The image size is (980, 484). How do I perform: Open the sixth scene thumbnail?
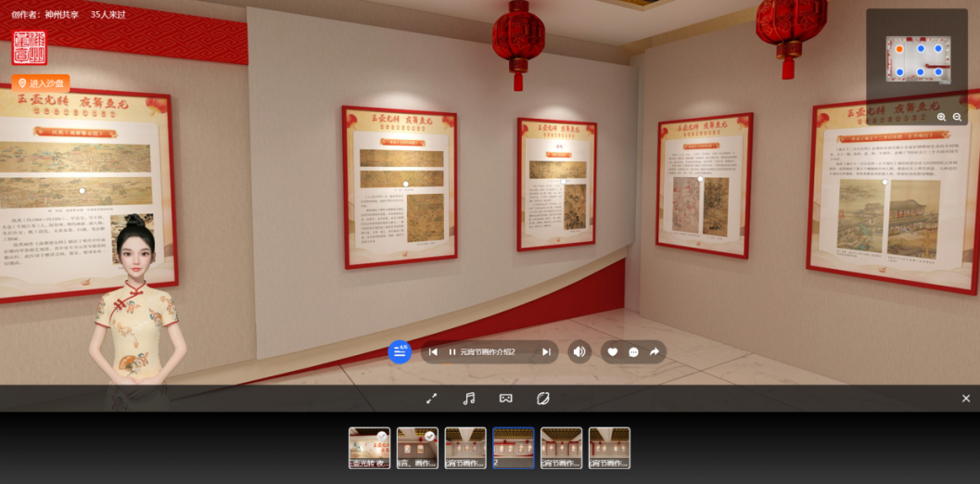(609, 448)
